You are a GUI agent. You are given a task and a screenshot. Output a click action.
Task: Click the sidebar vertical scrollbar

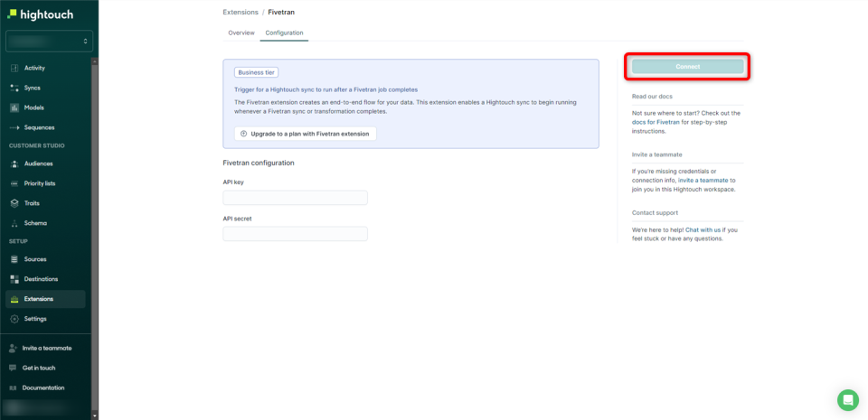pos(95,235)
